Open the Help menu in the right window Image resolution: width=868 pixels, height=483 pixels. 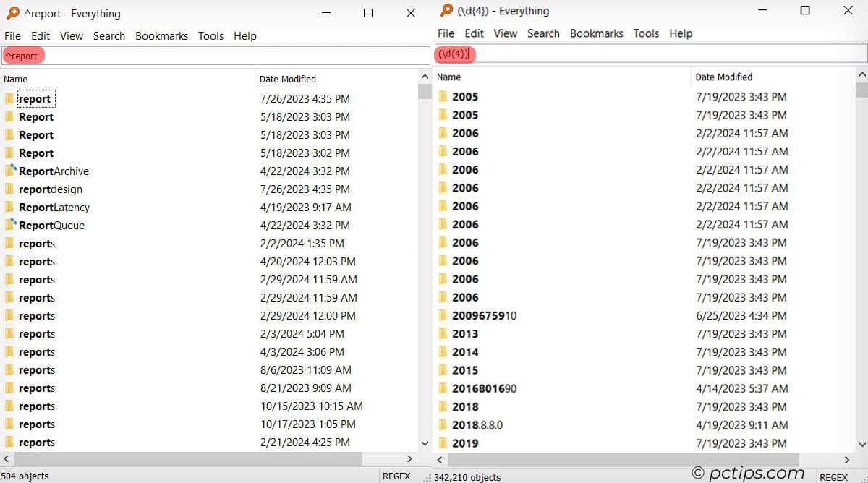pos(681,33)
